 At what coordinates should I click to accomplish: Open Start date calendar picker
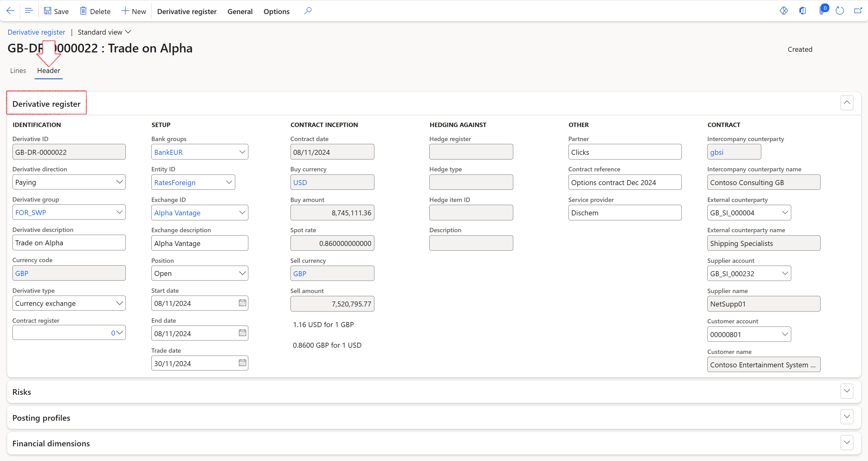tap(242, 303)
